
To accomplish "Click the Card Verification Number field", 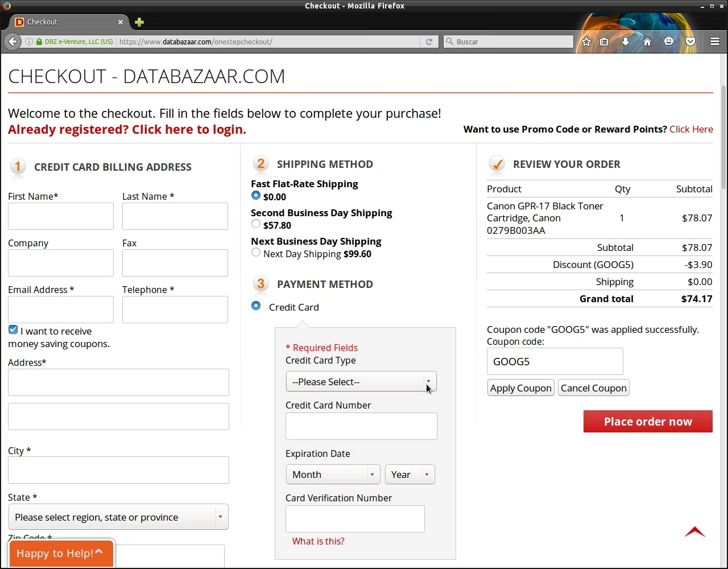I will (x=355, y=519).
